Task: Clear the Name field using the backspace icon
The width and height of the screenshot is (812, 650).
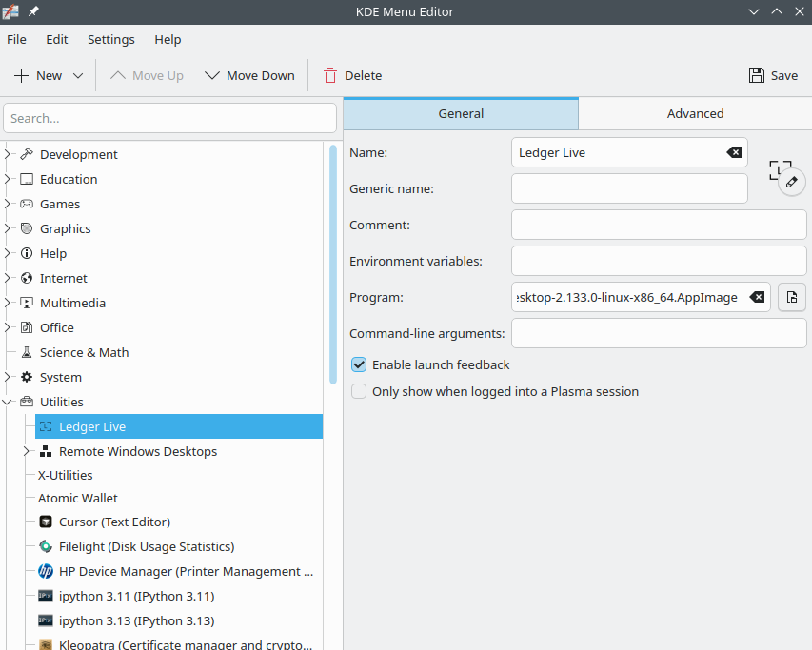Action: click(x=733, y=152)
